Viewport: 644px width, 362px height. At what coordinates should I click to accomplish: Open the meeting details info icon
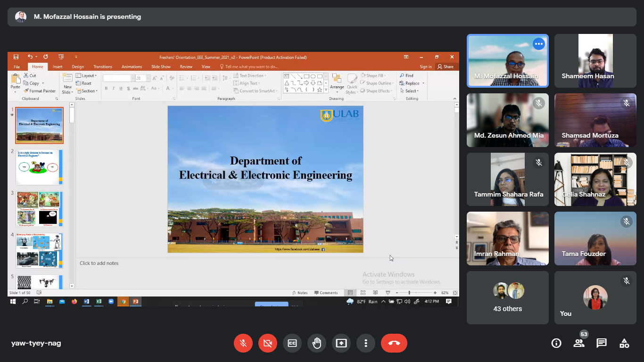pyautogui.click(x=556, y=343)
